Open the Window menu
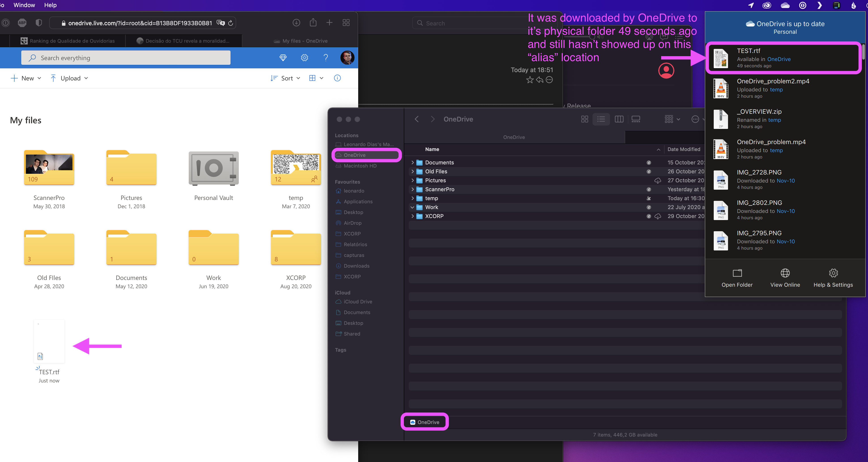The image size is (868, 462). (x=24, y=5)
